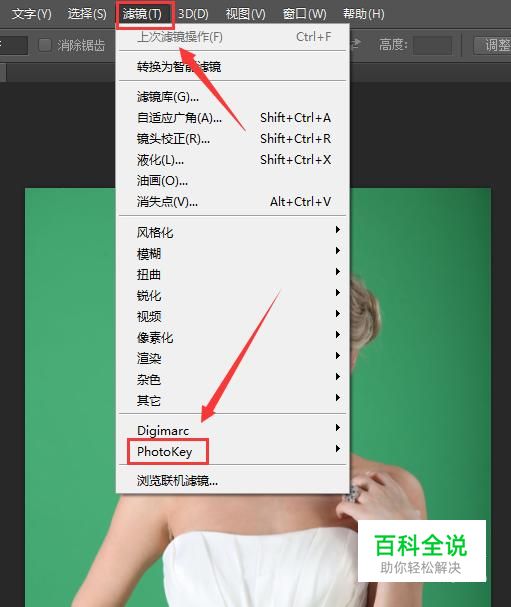The image size is (511, 607).
Task: Open the PhotoKey submenu
Action: (x=233, y=451)
